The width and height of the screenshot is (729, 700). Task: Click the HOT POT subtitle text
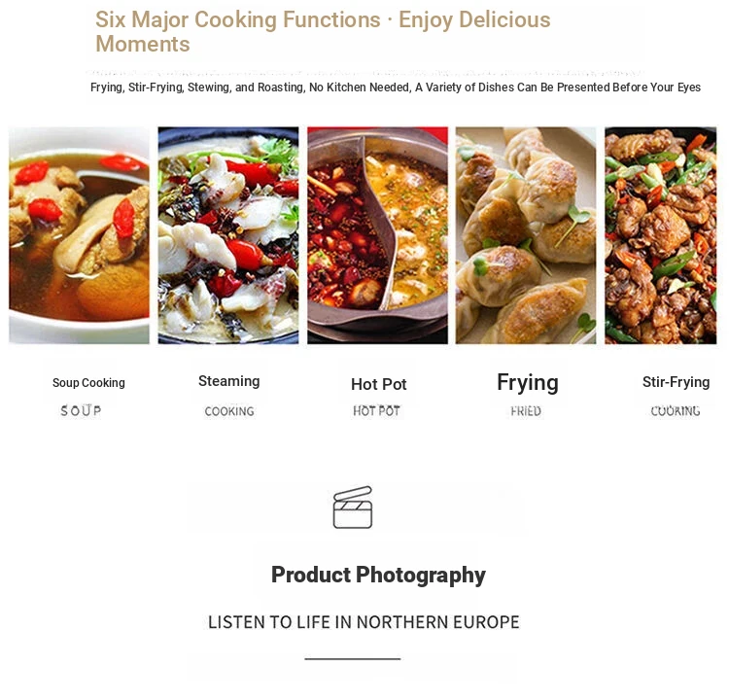pos(376,410)
